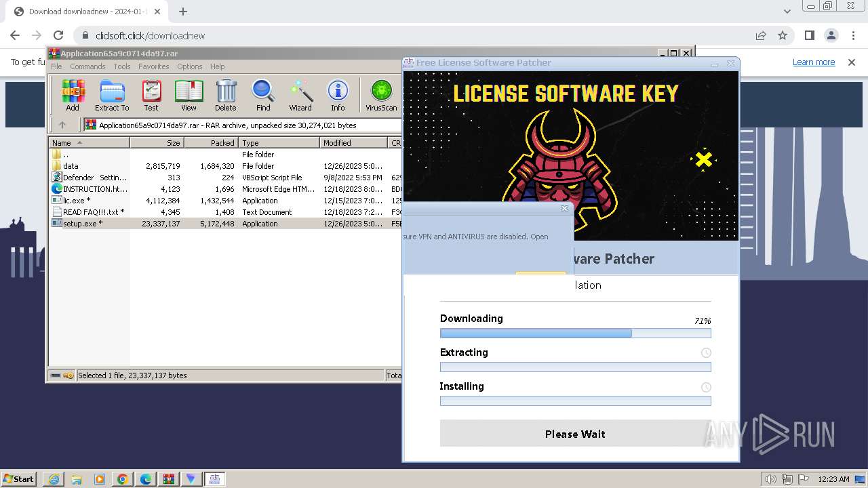Open Chrome three-dot menu
The image size is (868, 488).
pyautogui.click(x=852, y=35)
